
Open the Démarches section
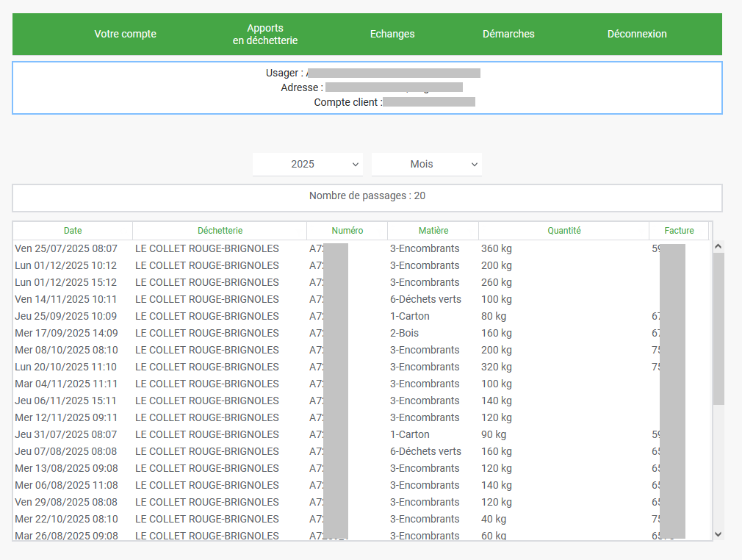tap(508, 34)
